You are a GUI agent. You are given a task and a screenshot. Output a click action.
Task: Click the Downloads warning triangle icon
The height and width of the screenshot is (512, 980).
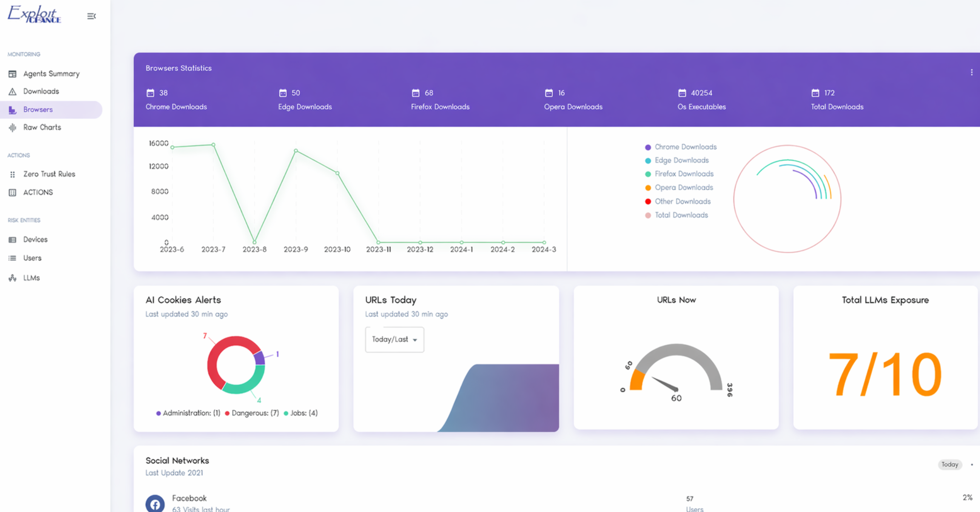tap(12, 92)
